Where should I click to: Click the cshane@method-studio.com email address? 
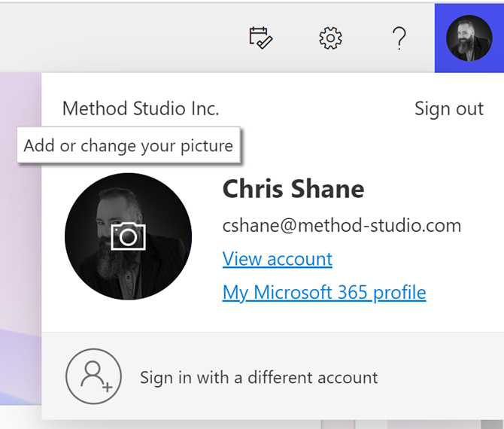[342, 225]
